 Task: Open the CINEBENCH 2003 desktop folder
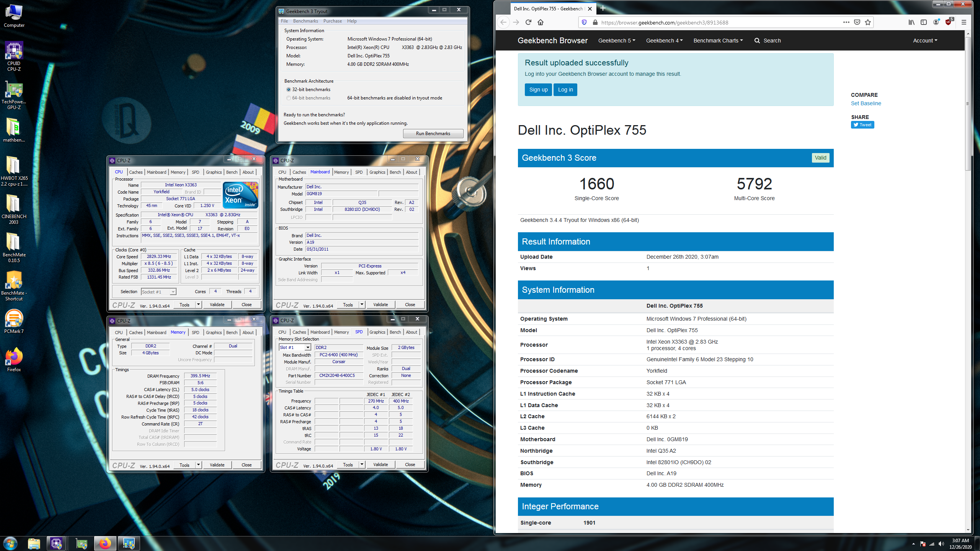click(14, 209)
